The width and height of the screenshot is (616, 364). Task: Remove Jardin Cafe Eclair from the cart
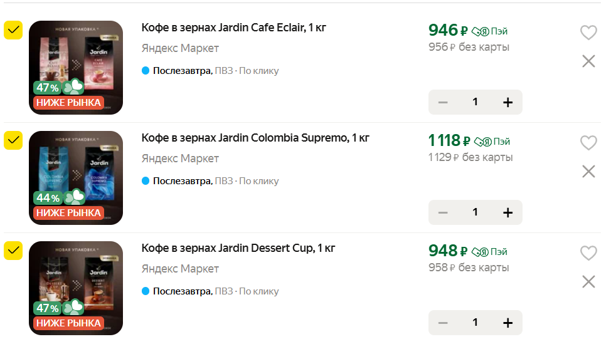588,61
